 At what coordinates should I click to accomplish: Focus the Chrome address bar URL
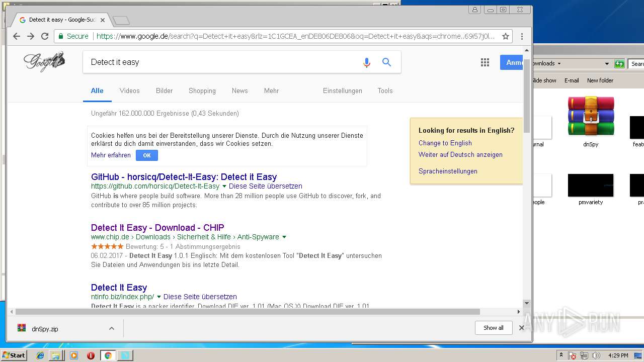tap(295, 36)
